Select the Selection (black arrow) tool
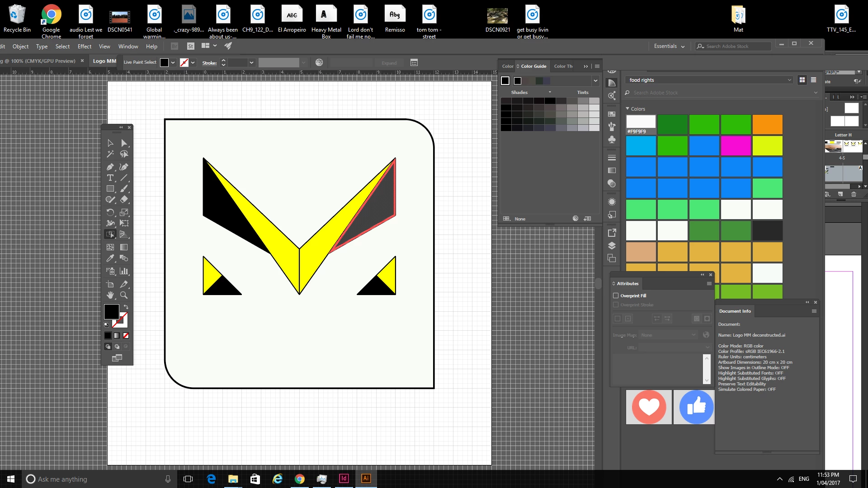The image size is (868, 488). tap(110, 143)
